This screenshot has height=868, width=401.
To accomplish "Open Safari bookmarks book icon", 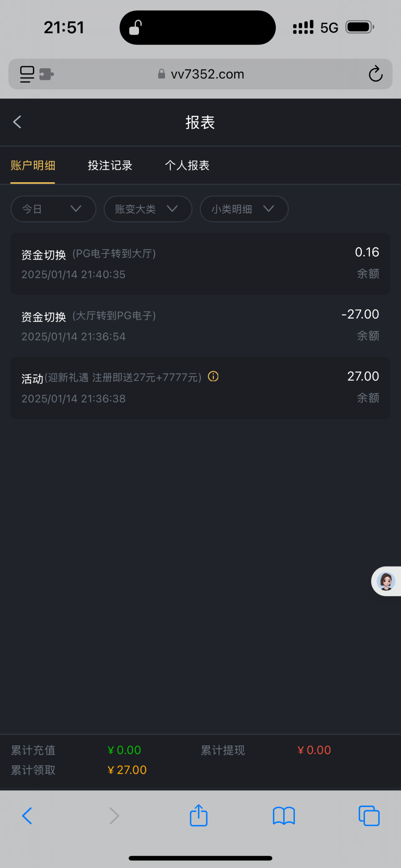I will point(284,816).
